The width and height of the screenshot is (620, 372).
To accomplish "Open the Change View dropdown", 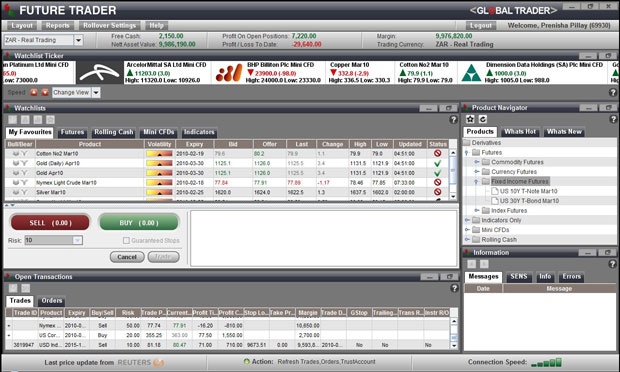I will point(96,93).
